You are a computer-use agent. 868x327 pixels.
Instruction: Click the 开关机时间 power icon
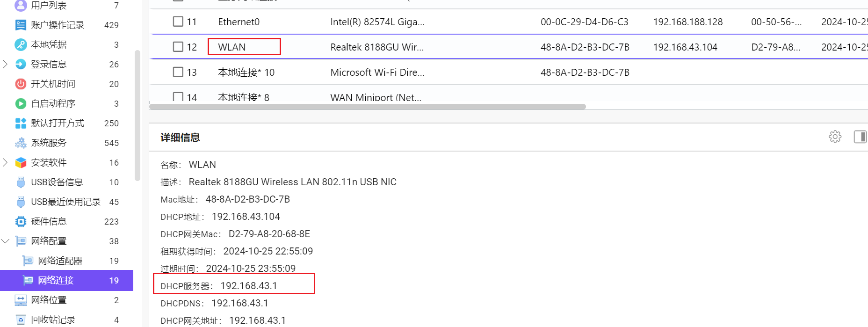pos(21,84)
